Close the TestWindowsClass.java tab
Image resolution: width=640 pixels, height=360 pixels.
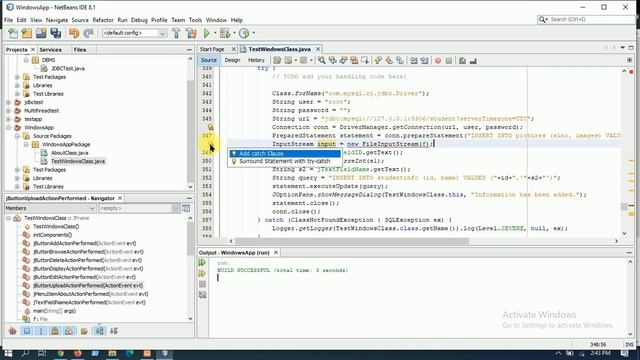point(318,49)
